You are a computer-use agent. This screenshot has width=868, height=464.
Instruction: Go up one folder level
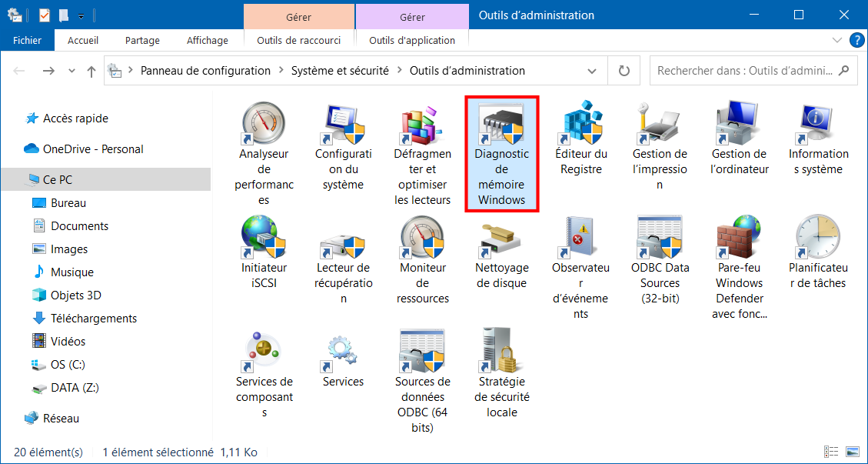coord(92,71)
